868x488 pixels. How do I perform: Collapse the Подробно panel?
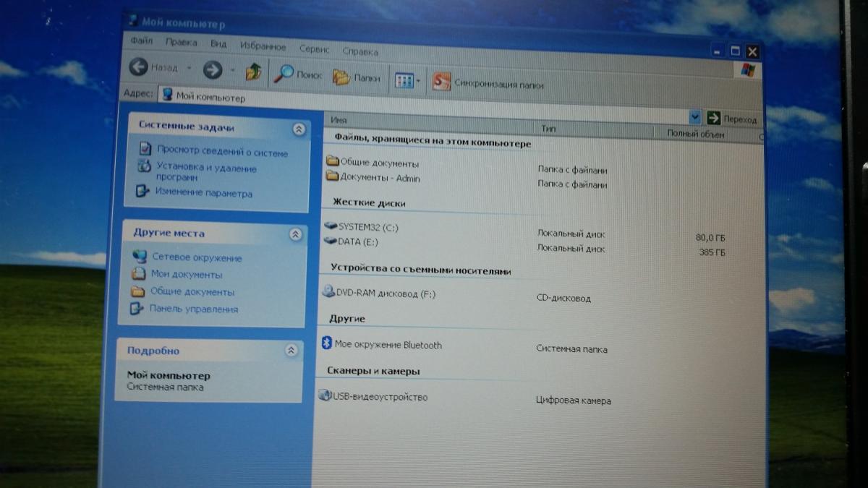coord(291,351)
